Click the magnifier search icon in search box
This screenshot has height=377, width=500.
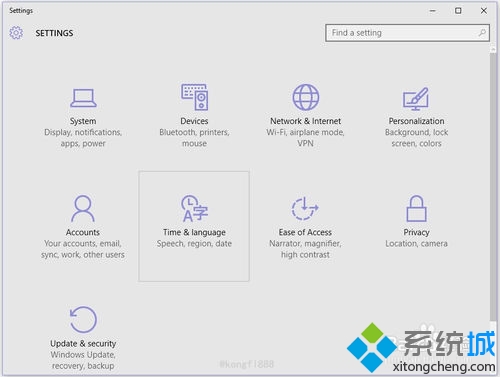482,33
